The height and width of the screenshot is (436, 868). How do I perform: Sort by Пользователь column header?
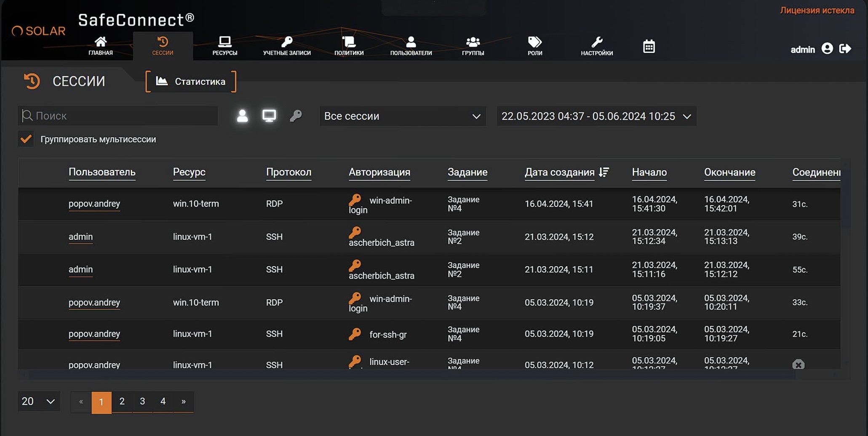pos(102,172)
